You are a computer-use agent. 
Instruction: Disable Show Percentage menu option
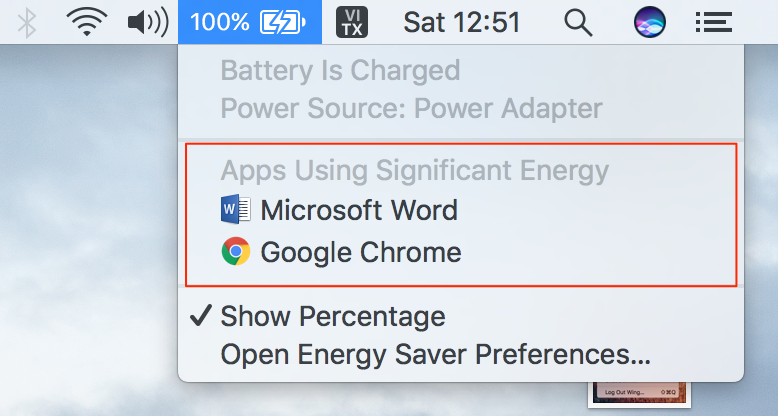click(x=461, y=316)
